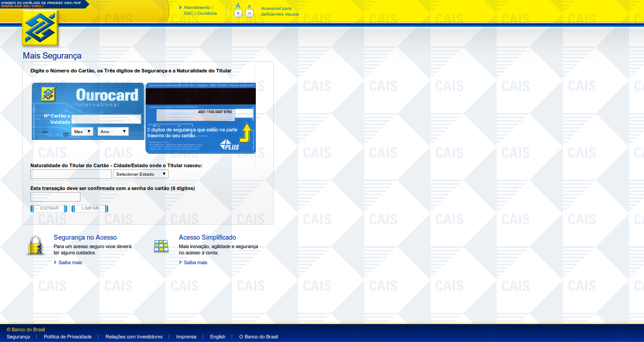The width and height of the screenshot is (644, 342).
Task: Click the PLUS logo on card
Action: tap(229, 145)
